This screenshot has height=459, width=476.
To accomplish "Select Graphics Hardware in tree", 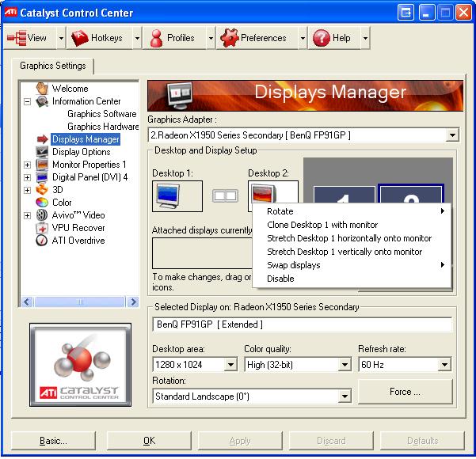I will [x=103, y=126].
